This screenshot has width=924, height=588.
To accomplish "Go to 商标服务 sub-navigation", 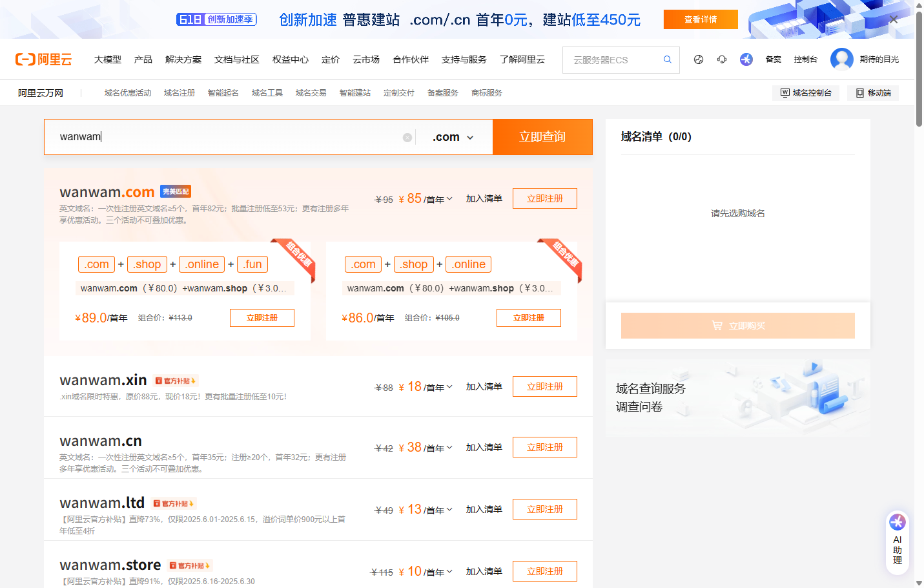I will 487,93.
